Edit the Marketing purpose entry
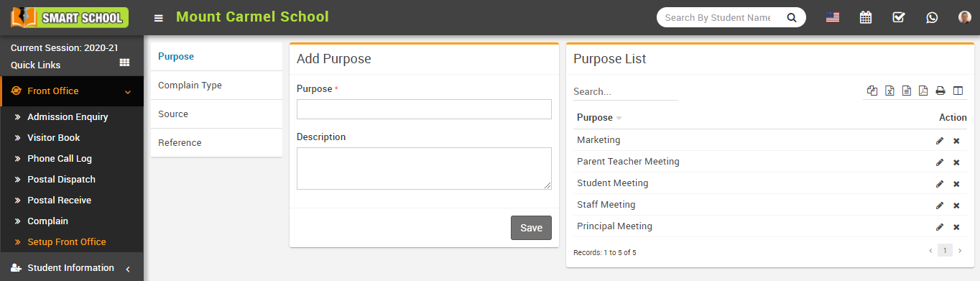 point(940,141)
